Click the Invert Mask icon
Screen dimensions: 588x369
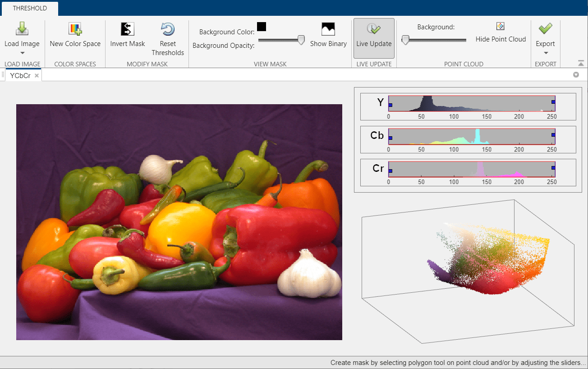tap(128, 29)
